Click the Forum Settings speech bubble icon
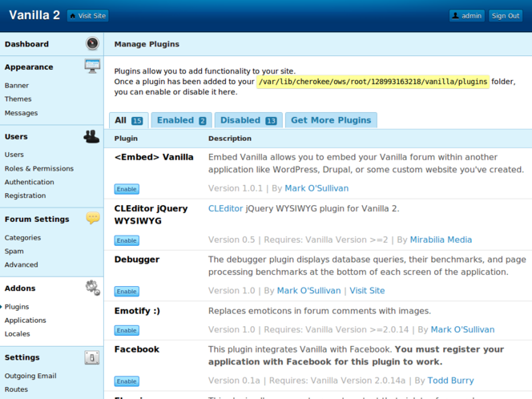This screenshot has height=399, width=532. click(x=92, y=218)
